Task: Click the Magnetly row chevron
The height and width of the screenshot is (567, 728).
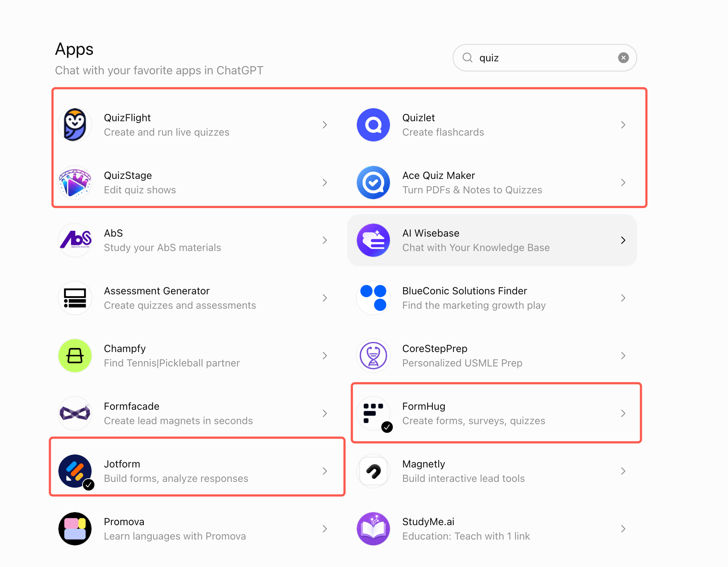Action: (623, 471)
